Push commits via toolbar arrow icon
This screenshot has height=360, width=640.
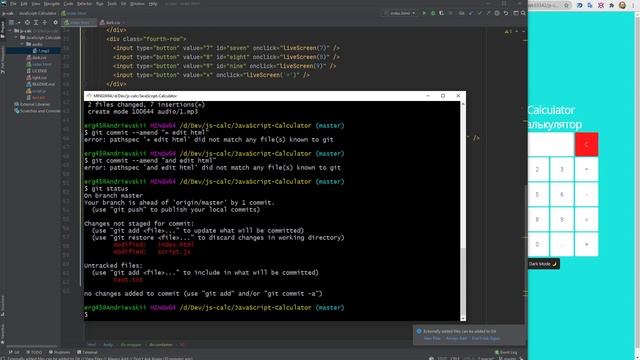point(488,13)
